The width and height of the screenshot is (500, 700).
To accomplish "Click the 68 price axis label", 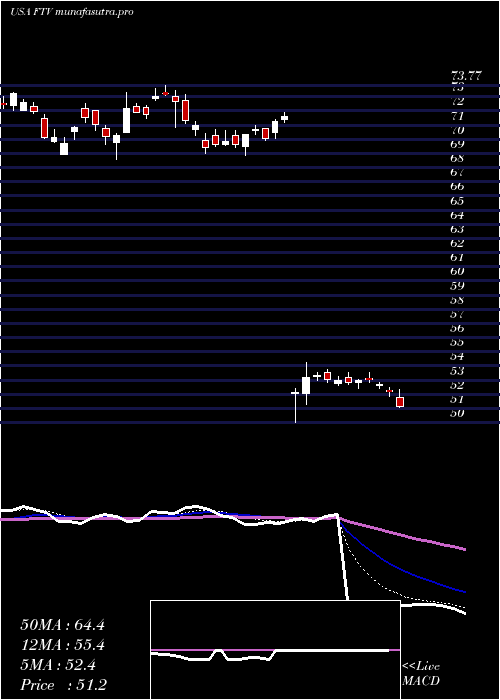I will pos(457,158).
